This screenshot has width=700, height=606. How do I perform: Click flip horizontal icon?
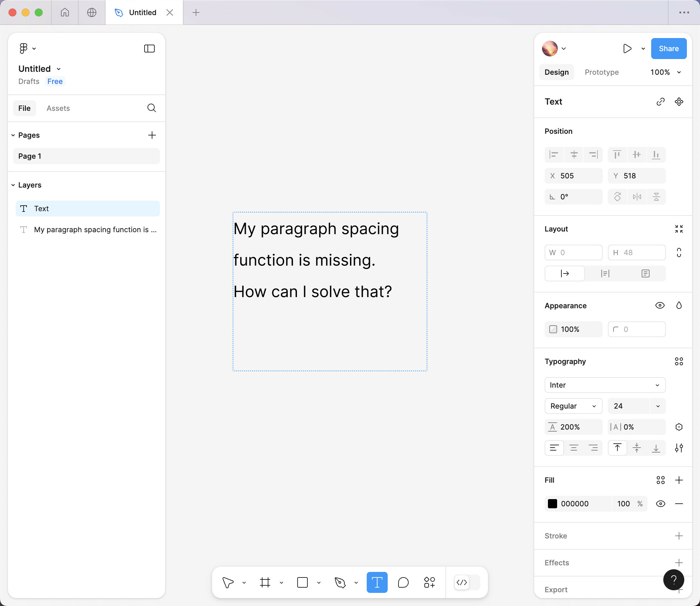point(637,196)
